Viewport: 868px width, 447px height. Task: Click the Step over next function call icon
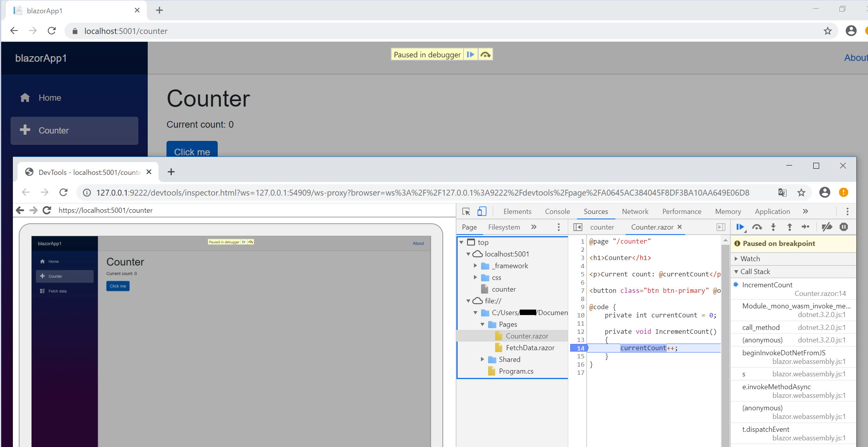(757, 227)
